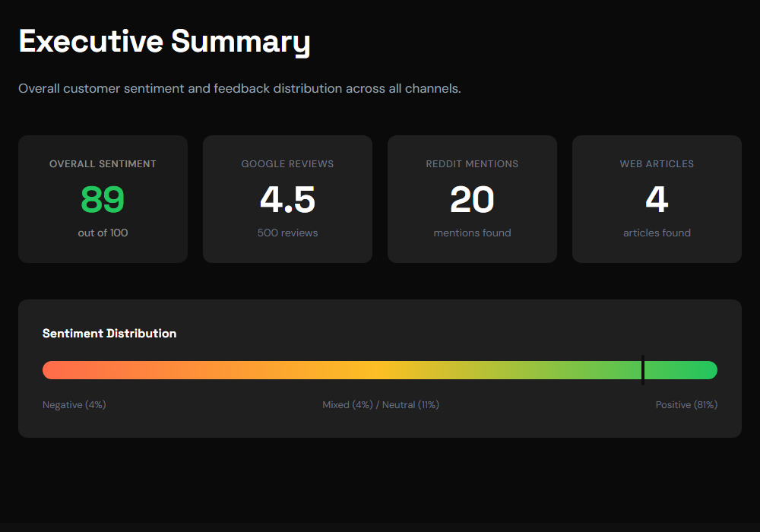Image resolution: width=760 pixels, height=532 pixels.
Task: Click the marker on the sentiment bar
Action: [642, 370]
